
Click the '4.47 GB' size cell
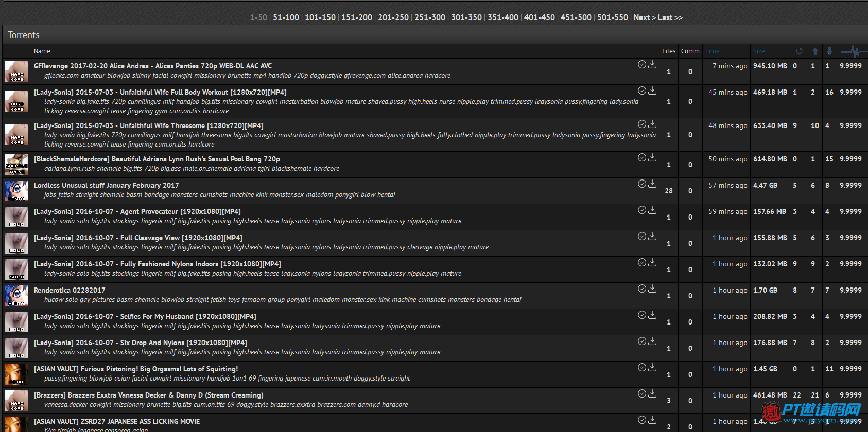click(766, 185)
